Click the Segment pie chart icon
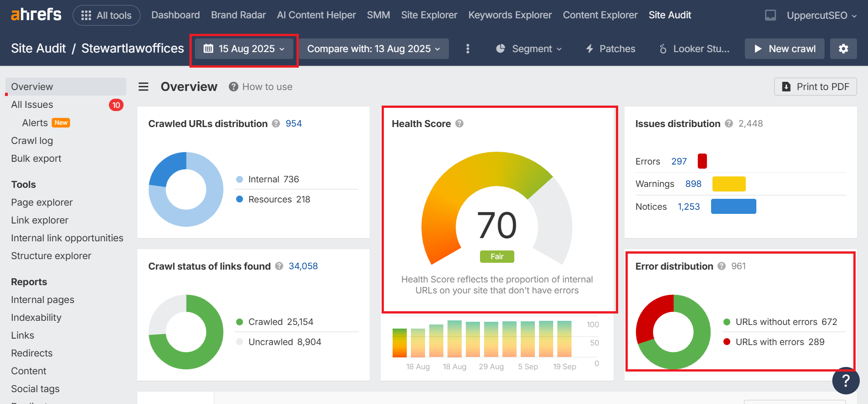868x404 pixels. pyautogui.click(x=501, y=48)
